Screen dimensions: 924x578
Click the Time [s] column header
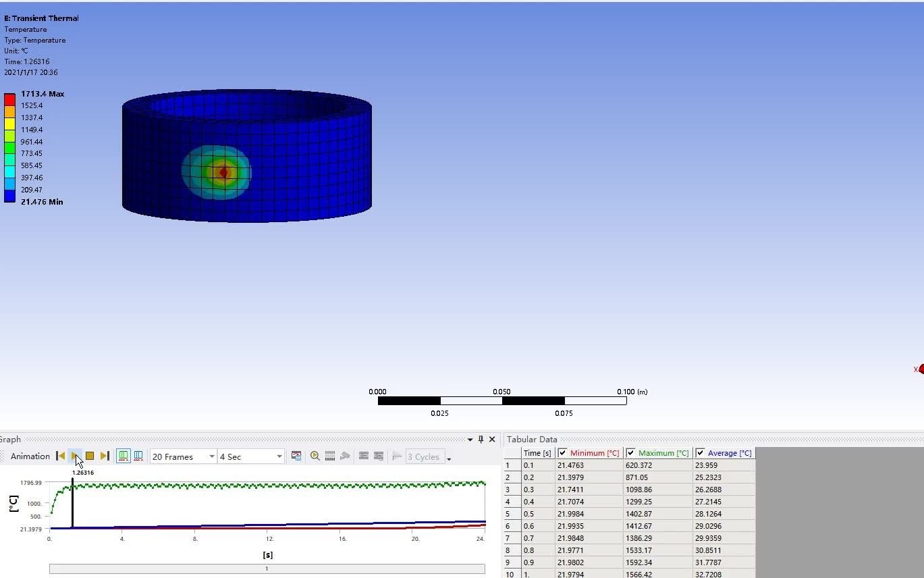point(538,453)
